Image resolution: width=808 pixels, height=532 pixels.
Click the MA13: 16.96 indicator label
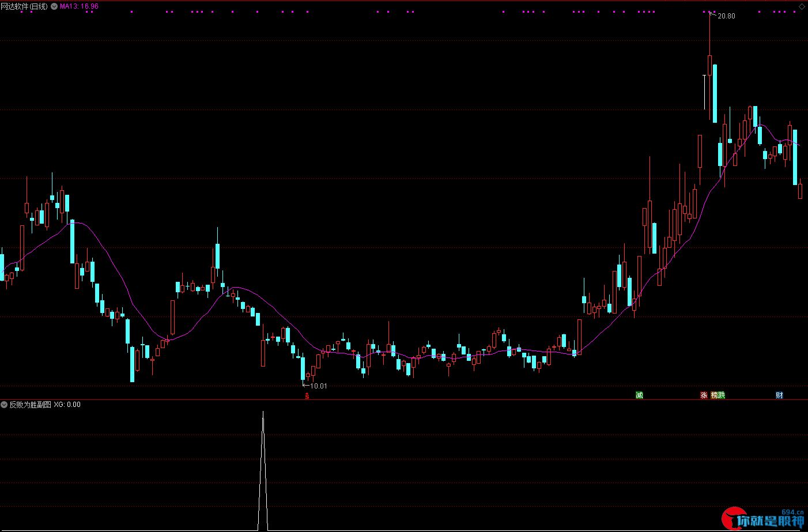79,6
